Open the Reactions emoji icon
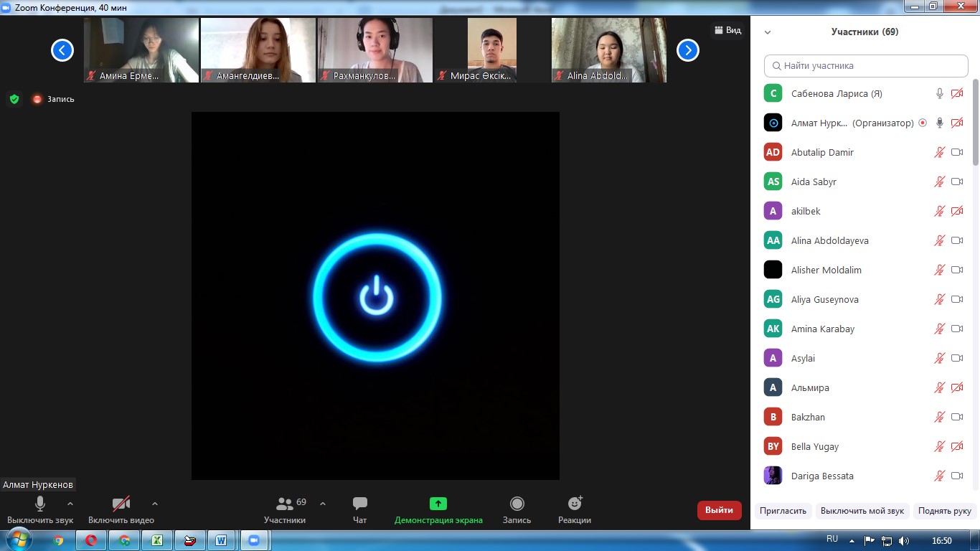 tap(575, 504)
